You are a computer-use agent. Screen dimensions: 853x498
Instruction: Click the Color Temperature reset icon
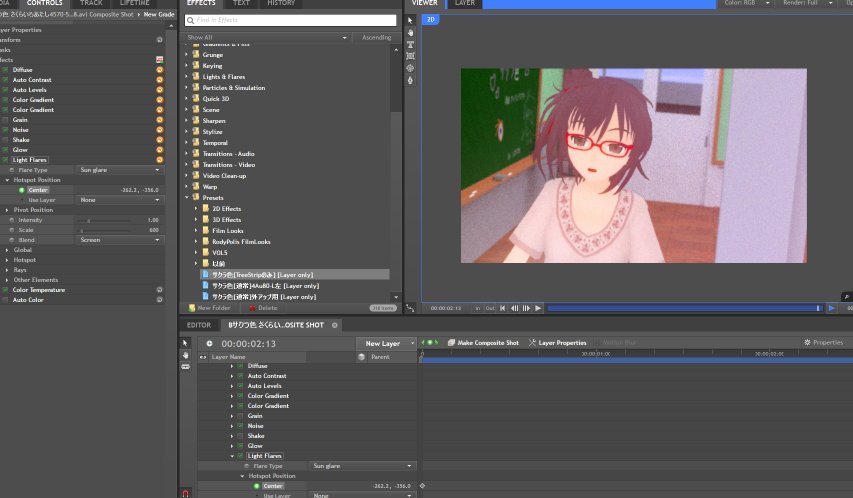(159, 290)
